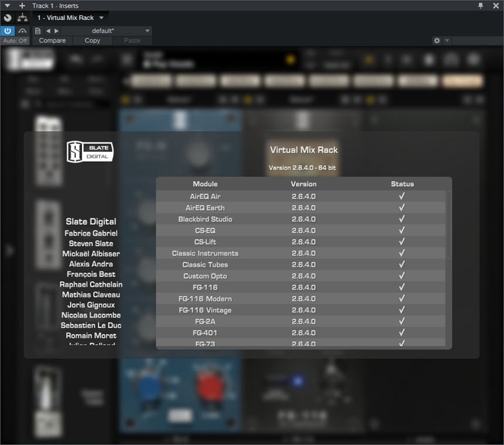Select the Blackbird Studio module row

click(x=301, y=219)
